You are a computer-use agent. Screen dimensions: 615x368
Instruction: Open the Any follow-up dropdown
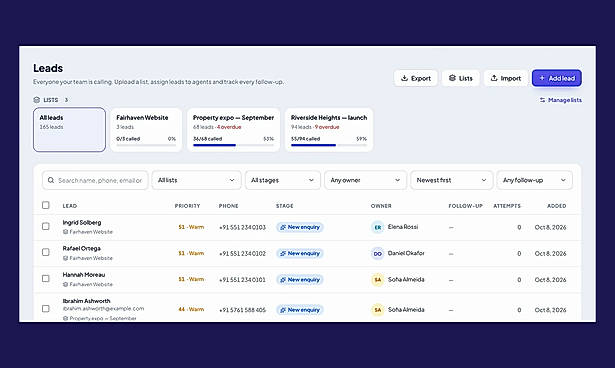coord(534,180)
